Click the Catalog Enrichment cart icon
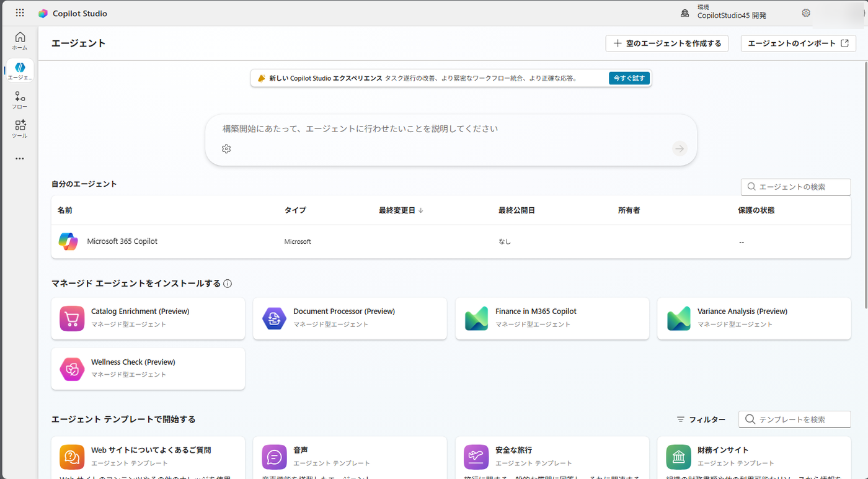The image size is (868, 479). (72, 318)
